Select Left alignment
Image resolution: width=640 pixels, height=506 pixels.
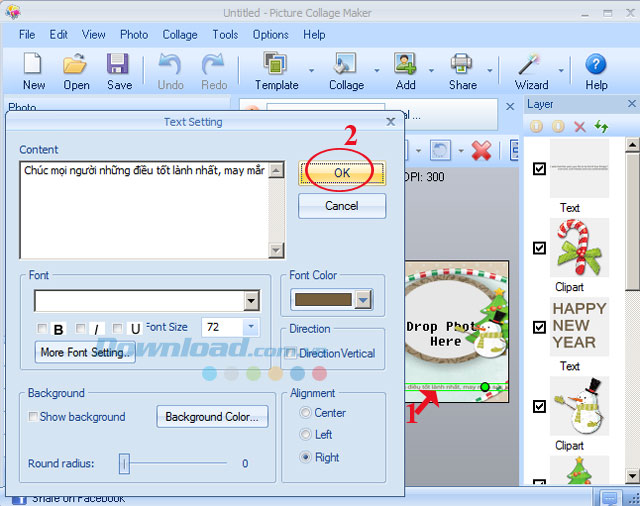[305, 434]
